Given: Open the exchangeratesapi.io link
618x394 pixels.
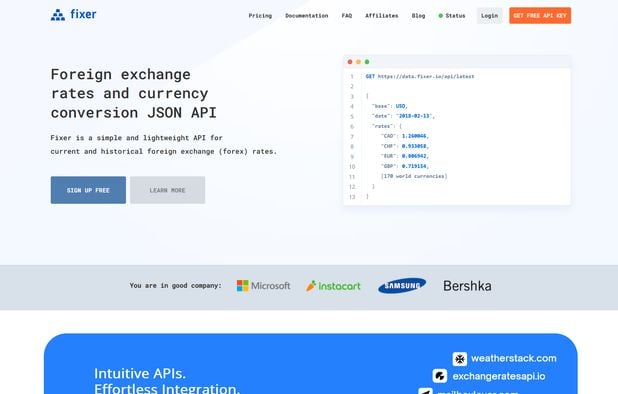Looking at the screenshot, I should tap(499, 376).
